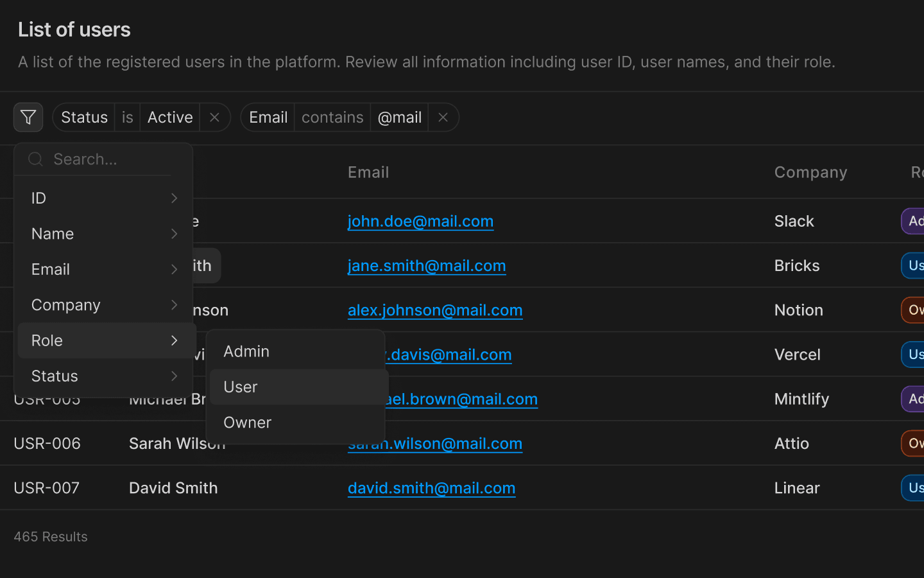
Task: Remove the Status is Active filter
Action: tap(214, 118)
